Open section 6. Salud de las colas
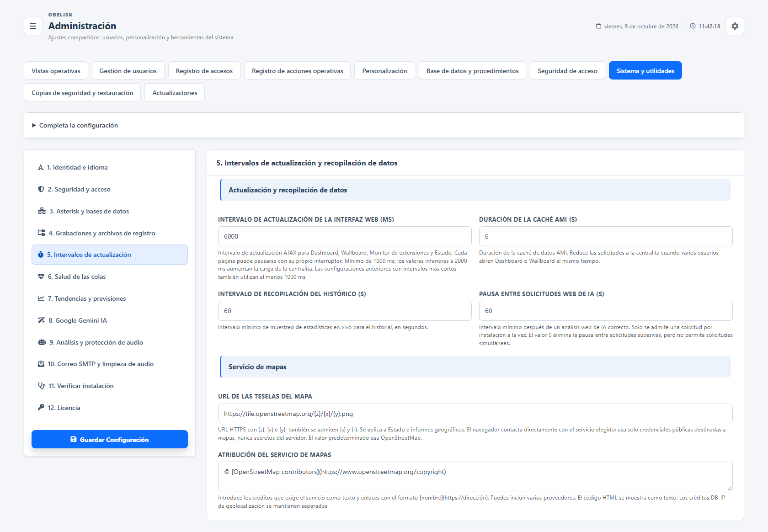The image size is (768, 532). point(110,277)
